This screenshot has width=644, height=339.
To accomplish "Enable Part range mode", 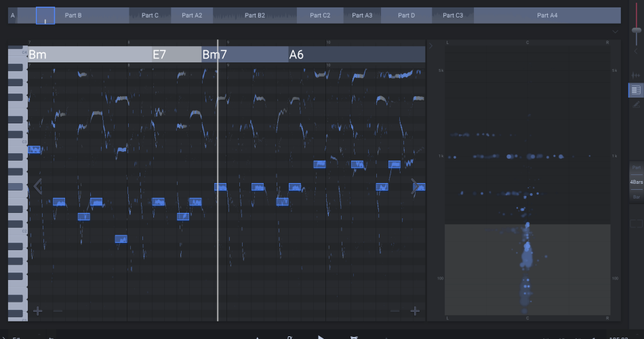I will point(636,167).
